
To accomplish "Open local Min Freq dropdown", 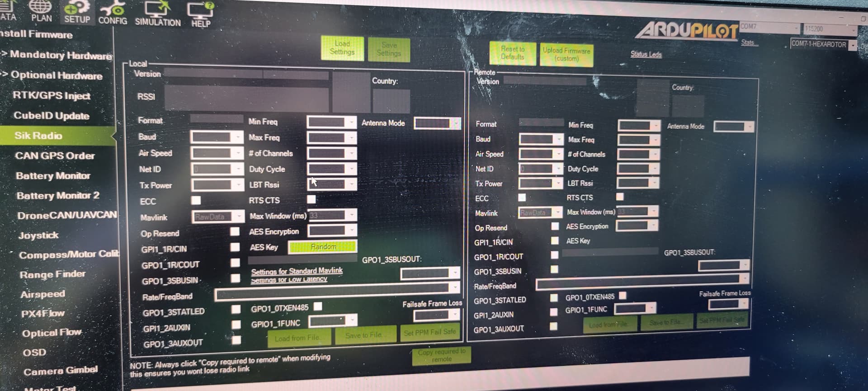I will click(x=331, y=122).
